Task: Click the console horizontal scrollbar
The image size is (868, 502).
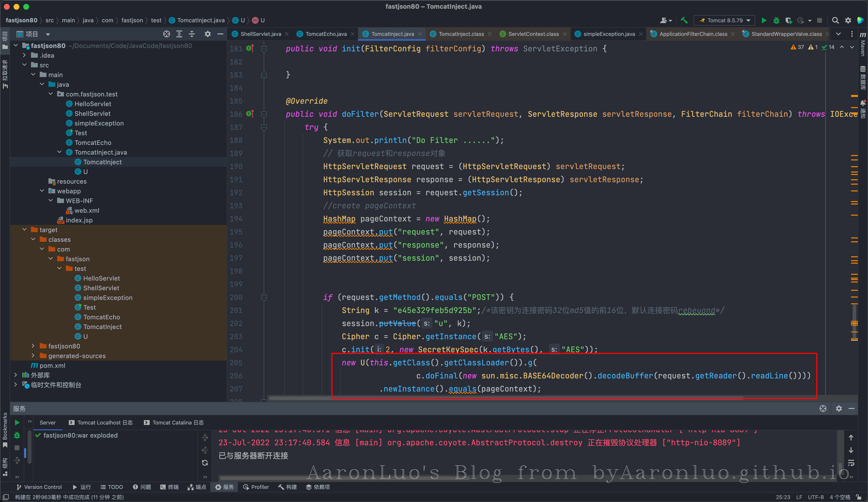Action: [344, 478]
